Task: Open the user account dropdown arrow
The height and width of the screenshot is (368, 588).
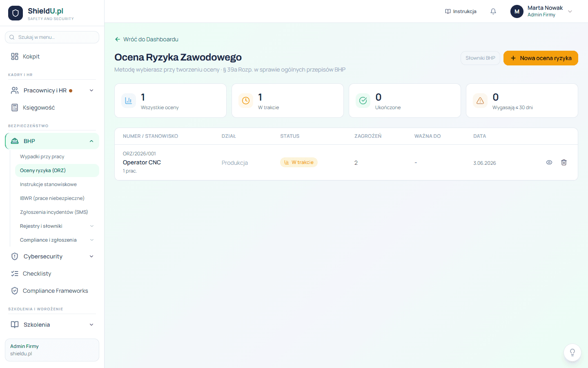Action: (570, 11)
